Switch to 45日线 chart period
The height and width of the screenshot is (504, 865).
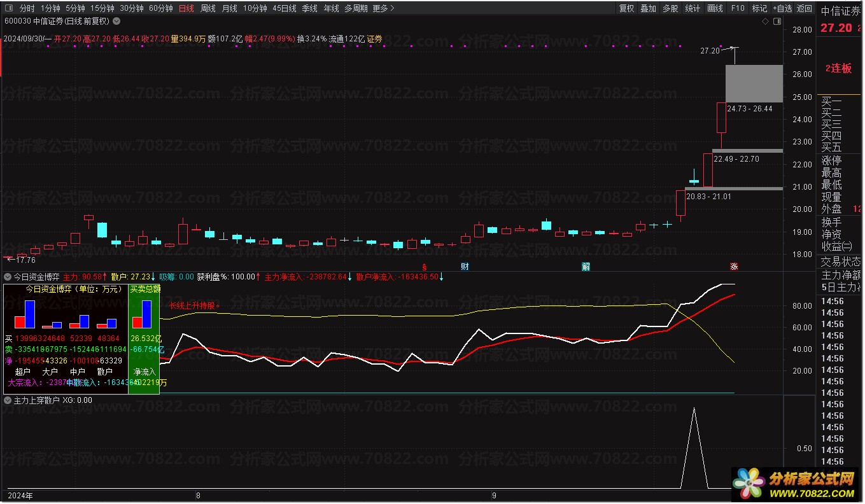click(285, 8)
